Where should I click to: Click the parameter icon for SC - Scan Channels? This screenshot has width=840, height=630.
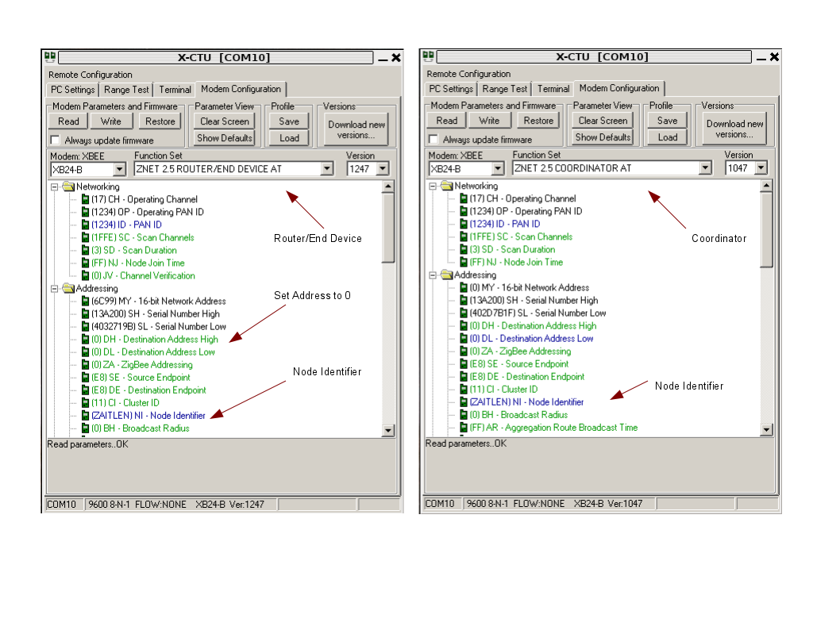(x=84, y=236)
